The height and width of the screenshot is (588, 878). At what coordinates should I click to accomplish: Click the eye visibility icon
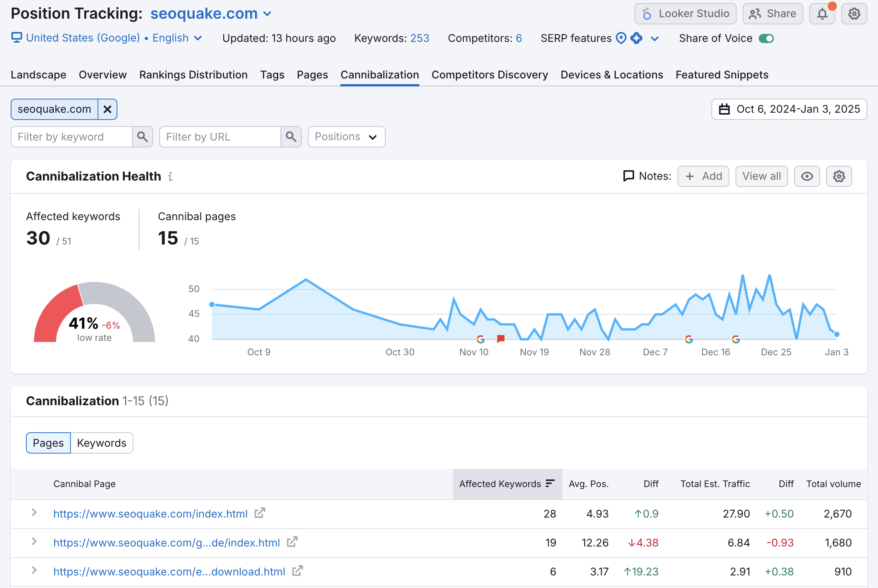[807, 176]
